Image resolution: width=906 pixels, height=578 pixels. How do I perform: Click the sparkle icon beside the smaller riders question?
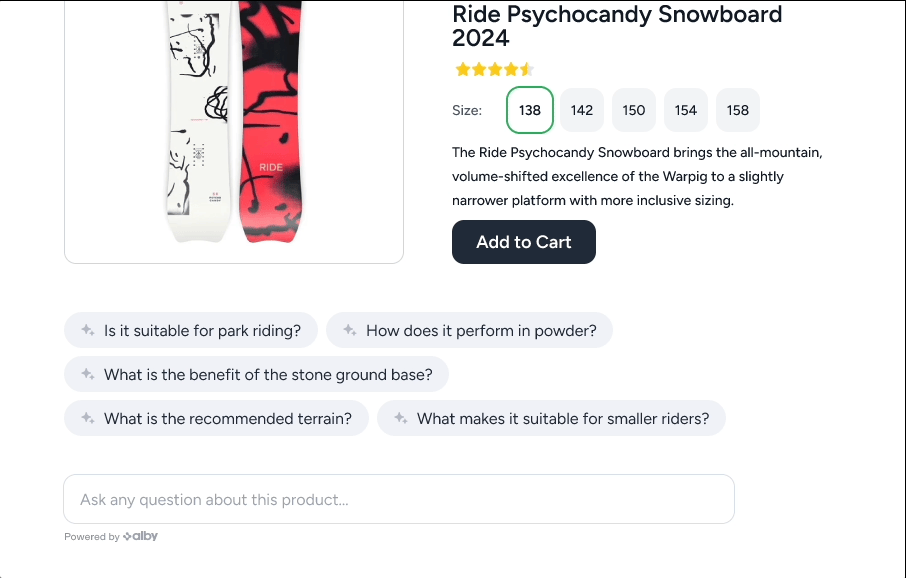point(400,418)
